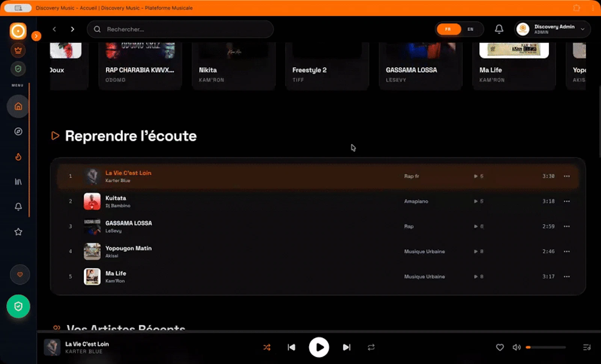Mute audio with the speaker icon
The image size is (601, 364).
pyautogui.click(x=516, y=347)
